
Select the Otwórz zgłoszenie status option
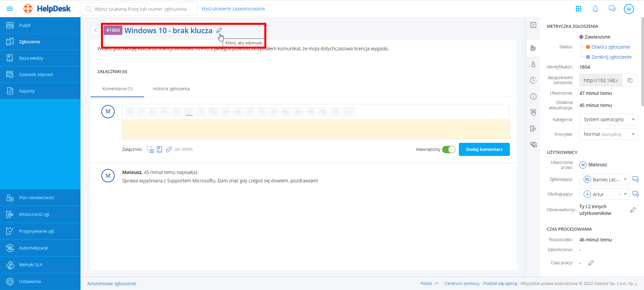[610, 47]
